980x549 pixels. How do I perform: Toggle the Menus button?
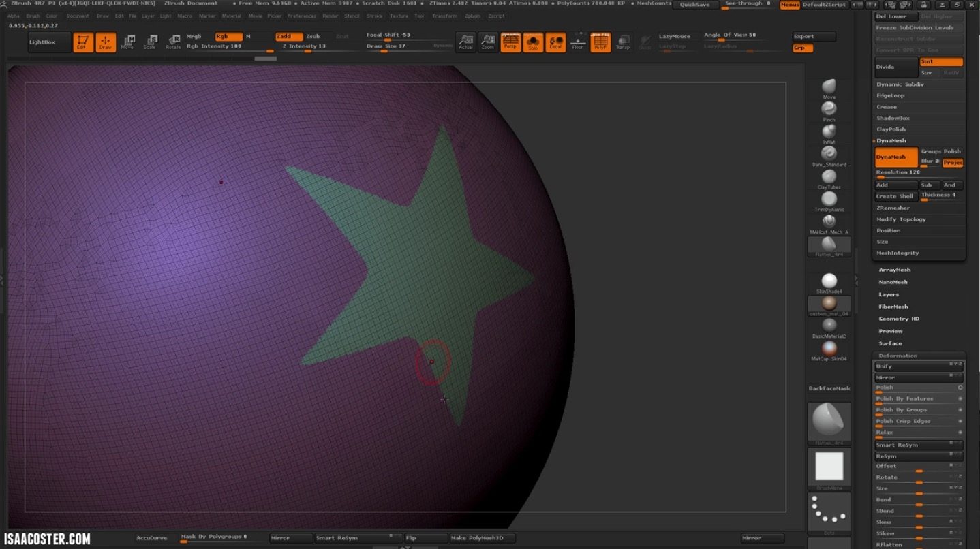point(790,5)
